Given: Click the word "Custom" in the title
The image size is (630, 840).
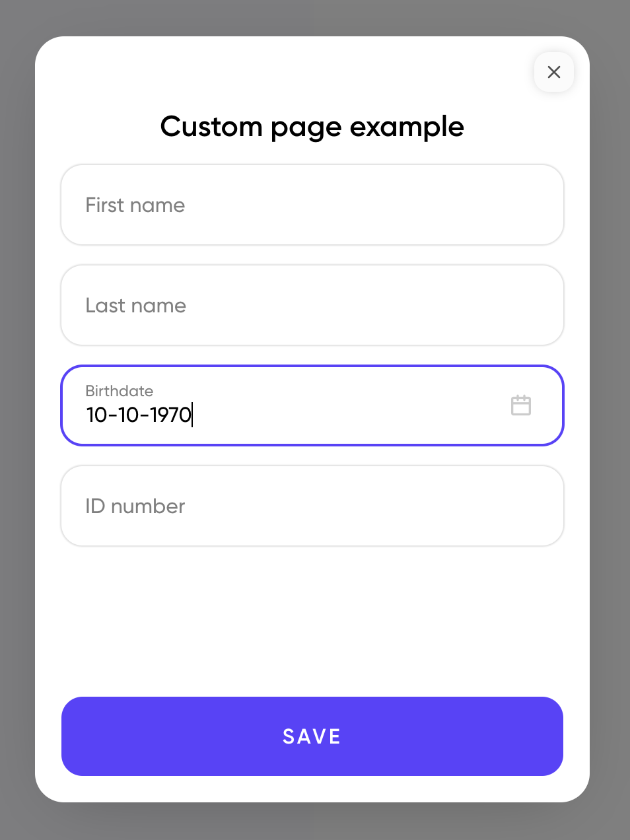Looking at the screenshot, I should pyautogui.click(x=211, y=127).
